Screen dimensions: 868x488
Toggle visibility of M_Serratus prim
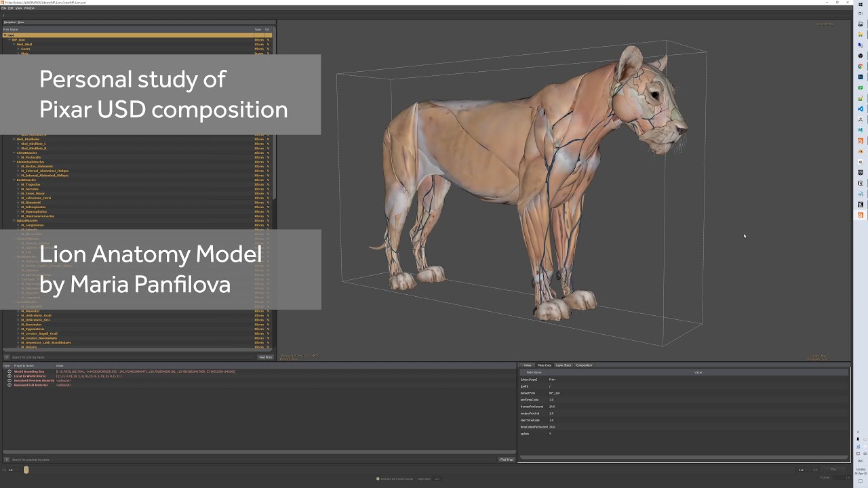pyautogui.click(x=268, y=188)
